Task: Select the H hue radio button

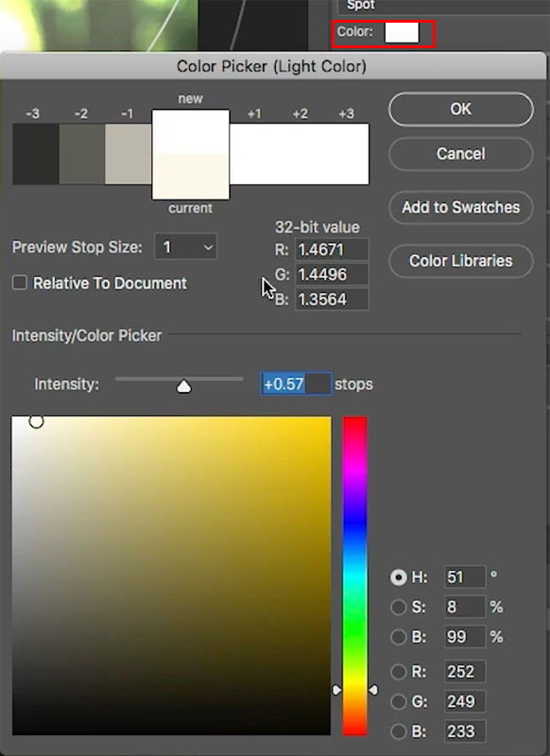Action: click(x=399, y=577)
